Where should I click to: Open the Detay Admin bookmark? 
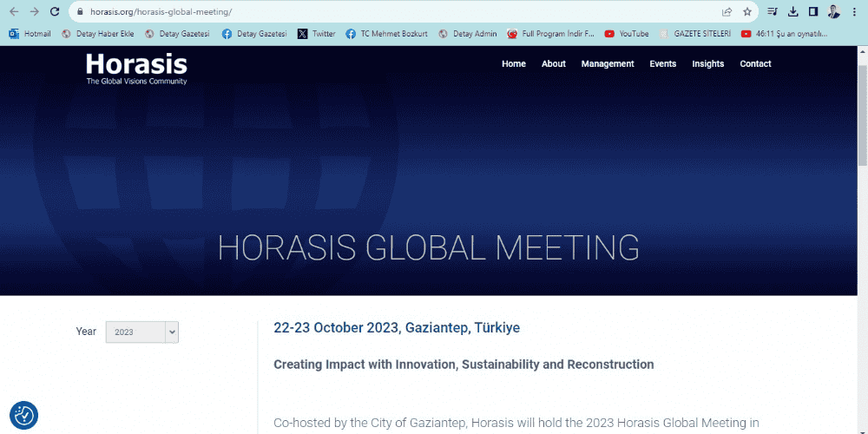[467, 34]
